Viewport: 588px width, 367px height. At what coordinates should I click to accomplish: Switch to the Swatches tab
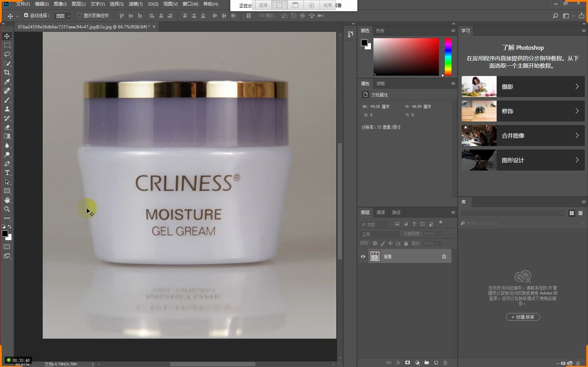(380, 31)
